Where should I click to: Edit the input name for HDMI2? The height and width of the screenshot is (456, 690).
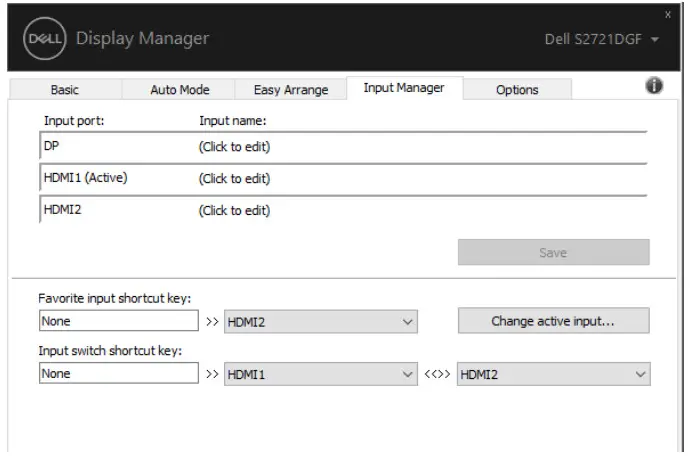234,210
